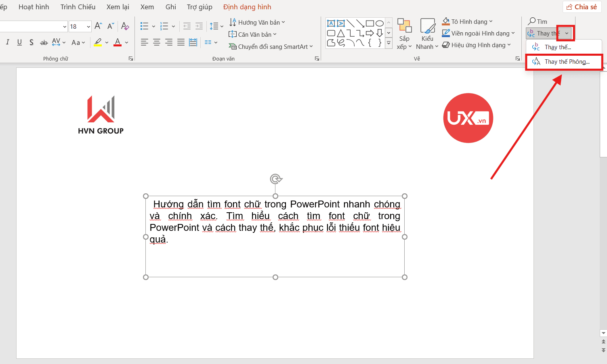Toggle strikethrough text formatting
This screenshot has height=364, width=607.
coord(44,42)
